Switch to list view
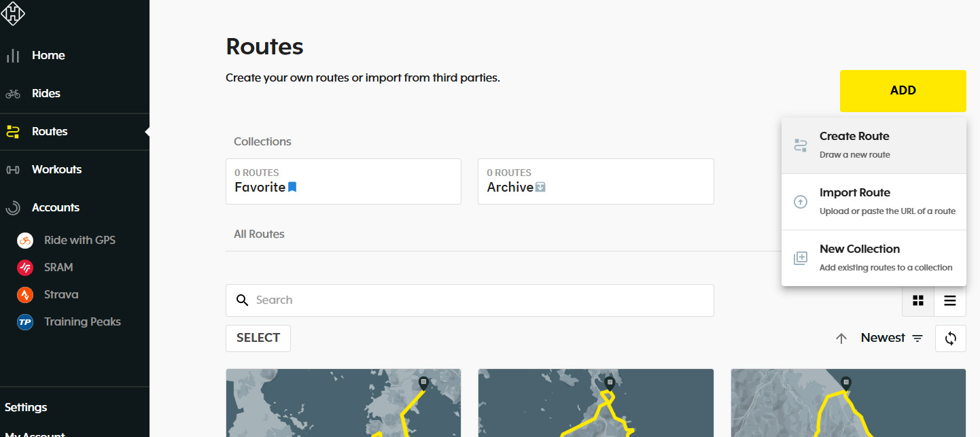 pos(949,300)
